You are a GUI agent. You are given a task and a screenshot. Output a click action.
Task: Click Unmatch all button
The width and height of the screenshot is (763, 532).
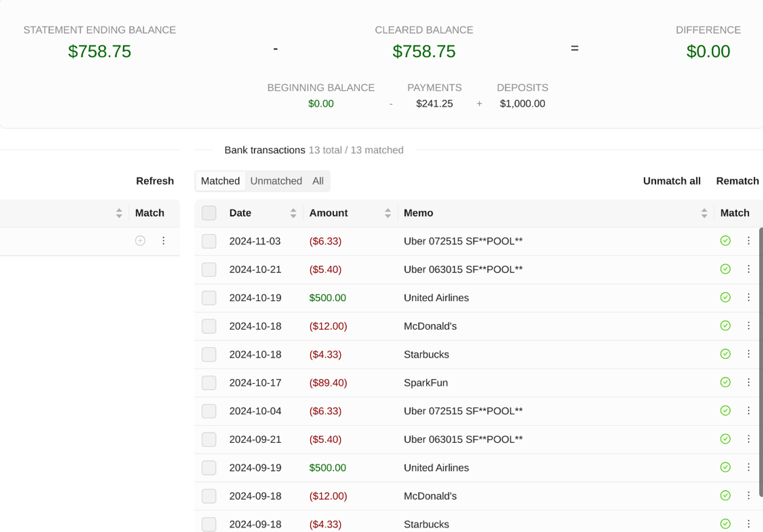(x=672, y=181)
